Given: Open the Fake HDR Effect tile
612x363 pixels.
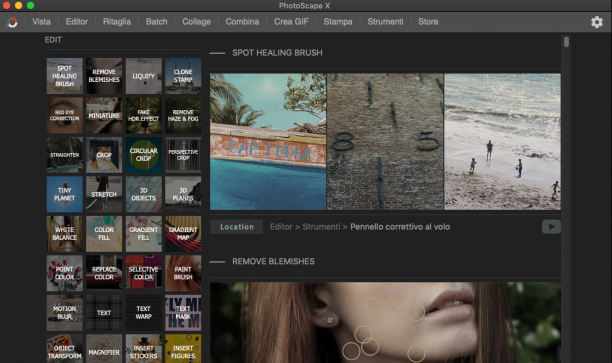Looking at the screenshot, I should coord(144,115).
